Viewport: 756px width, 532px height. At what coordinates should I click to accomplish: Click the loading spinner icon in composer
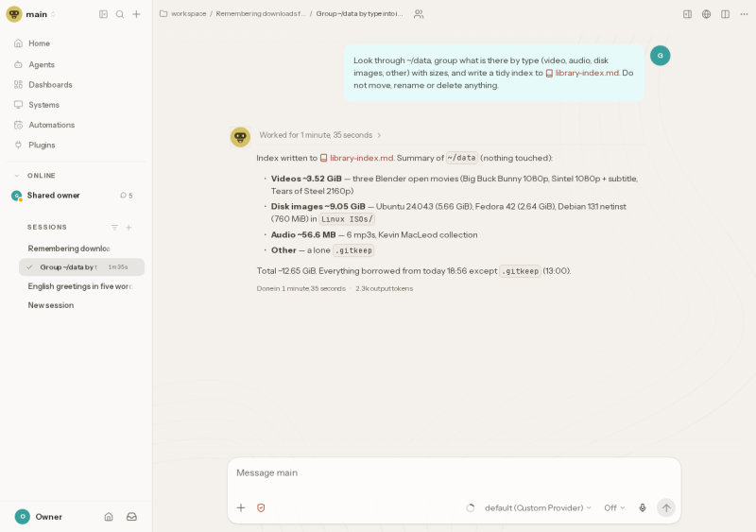coord(471,507)
